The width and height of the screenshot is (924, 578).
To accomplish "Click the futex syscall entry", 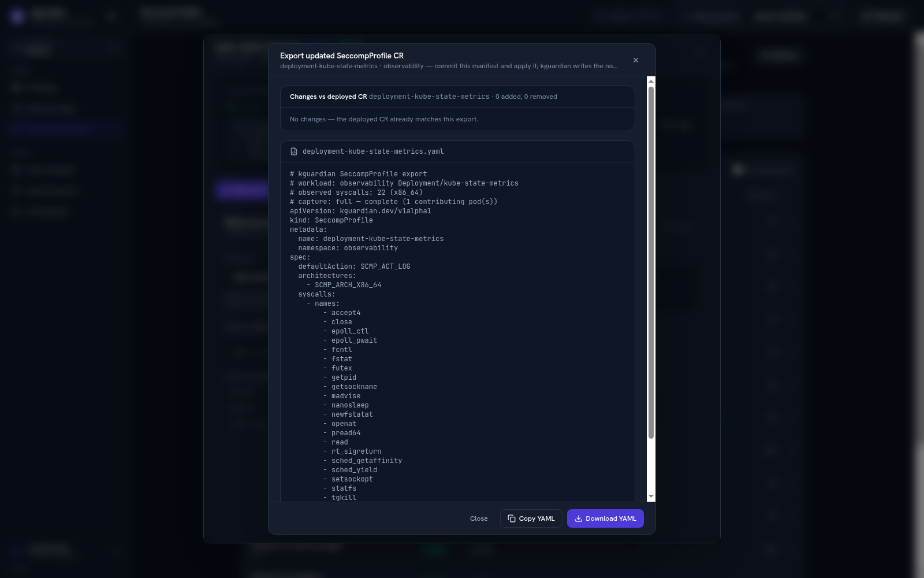I will pos(342,368).
